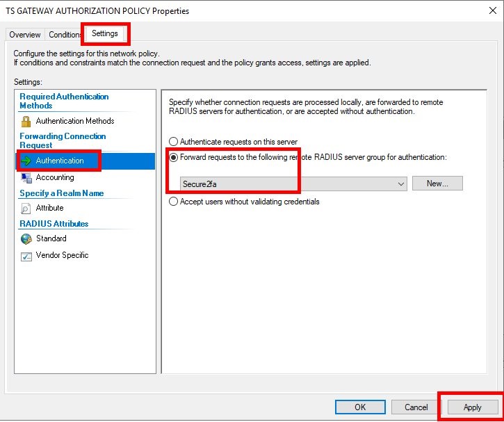Select Accounting in the settings list
Image resolution: width=504 pixels, height=422 pixels.
55,177
